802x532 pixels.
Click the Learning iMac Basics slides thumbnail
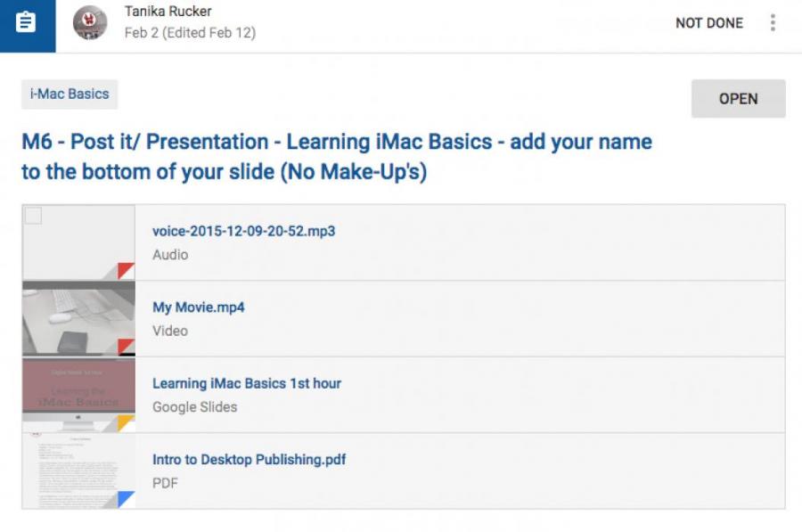(78, 395)
